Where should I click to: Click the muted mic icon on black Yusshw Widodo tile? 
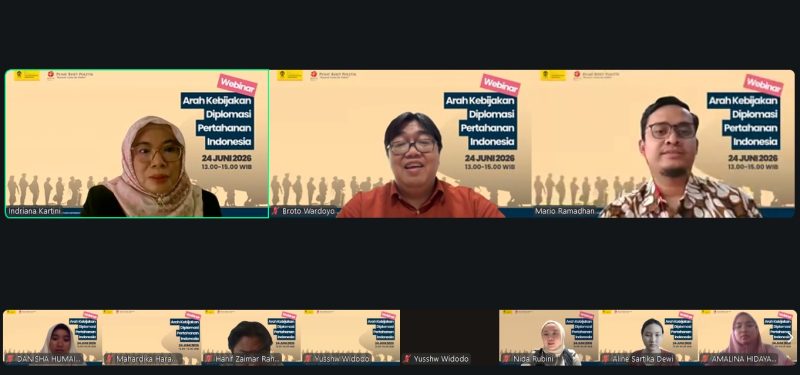click(407, 359)
